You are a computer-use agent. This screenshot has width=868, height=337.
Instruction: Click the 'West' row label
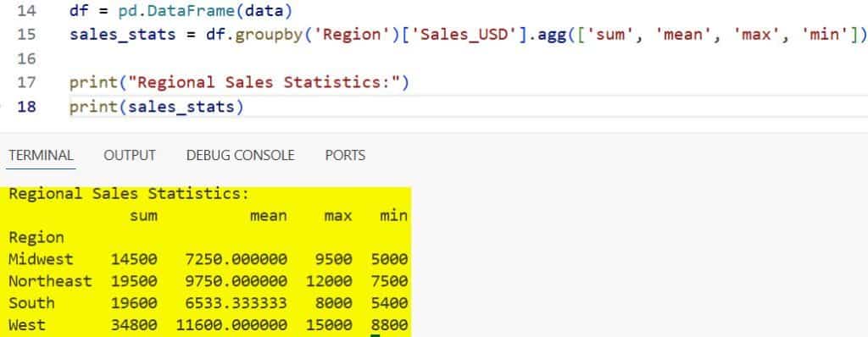pos(27,325)
